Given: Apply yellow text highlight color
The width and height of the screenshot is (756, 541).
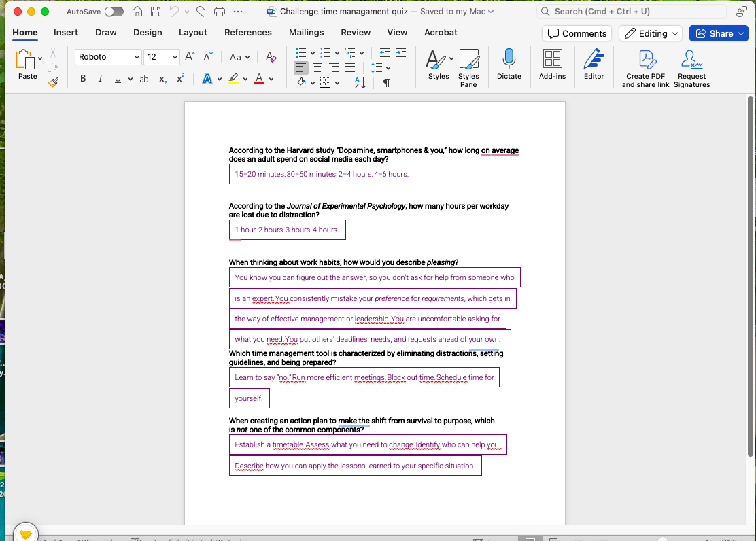Looking at the screenshot, I should (x=233, y=79).
